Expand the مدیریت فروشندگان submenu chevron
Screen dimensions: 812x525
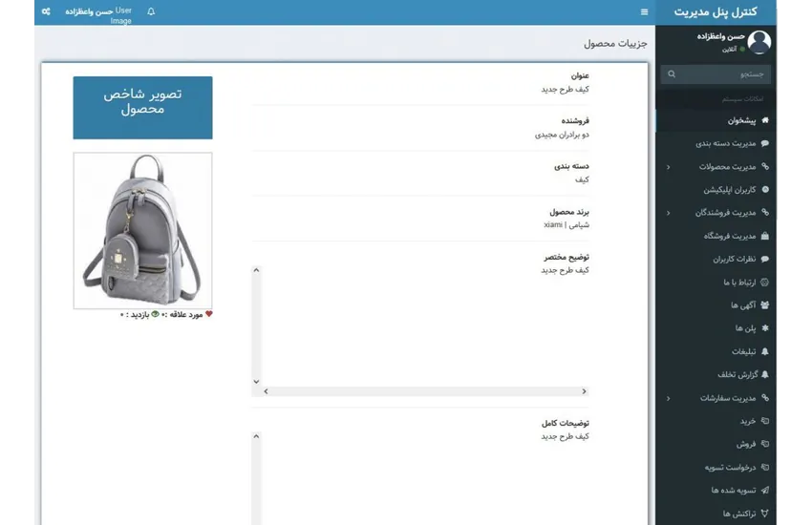668,213
